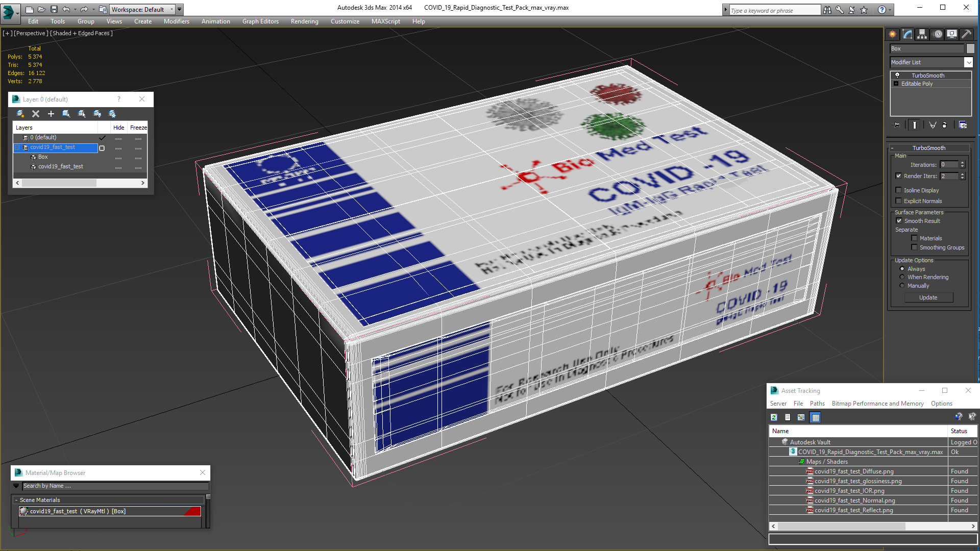Enable Separate by Smoothing Groups checkbox
The width and height of the screenshot is (980, 551).
pos(915,247)
